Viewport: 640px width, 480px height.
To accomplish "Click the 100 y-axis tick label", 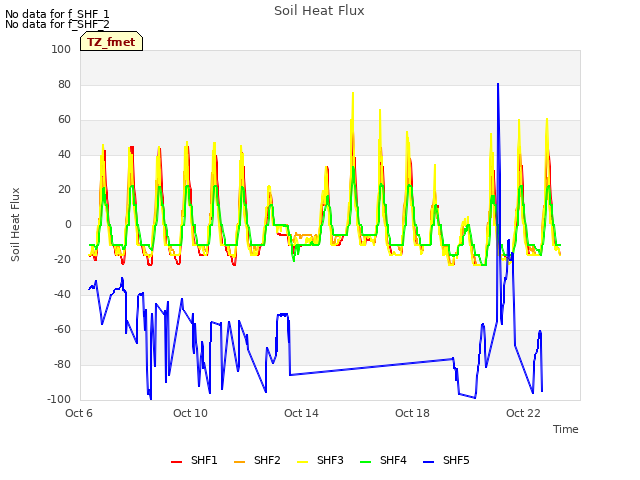I will [x=61, y=49].
